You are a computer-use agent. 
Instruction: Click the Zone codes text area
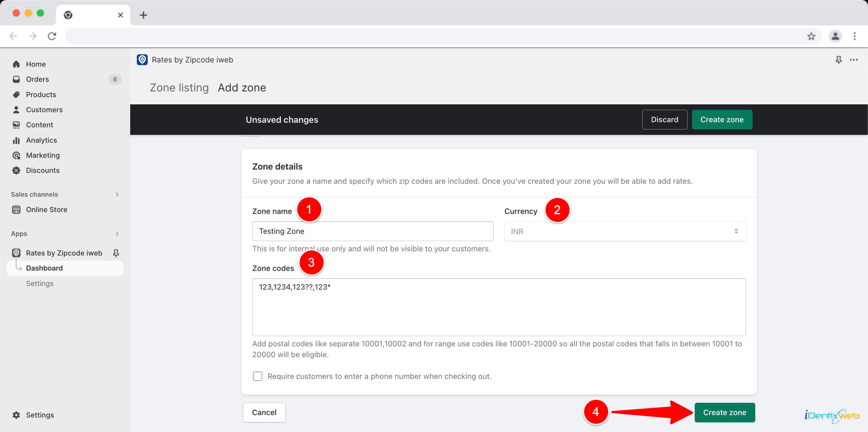(499, 307)
